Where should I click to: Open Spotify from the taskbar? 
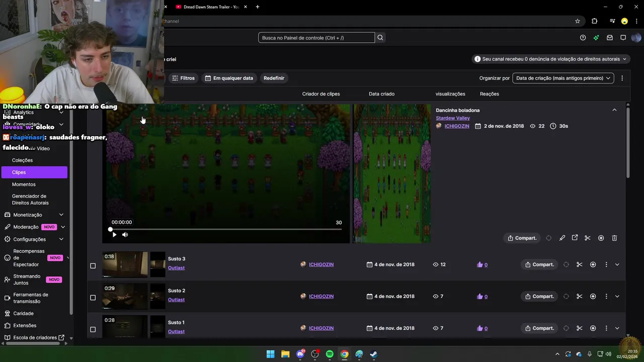(330, 354)
